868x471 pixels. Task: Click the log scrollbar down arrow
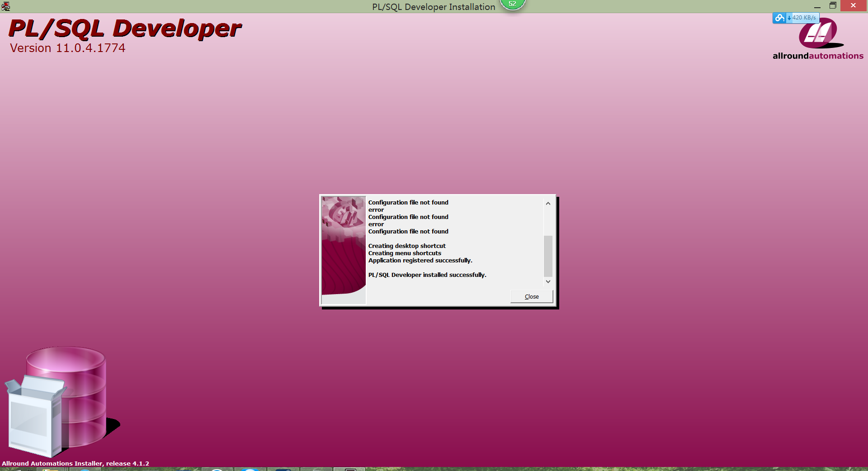548,281
